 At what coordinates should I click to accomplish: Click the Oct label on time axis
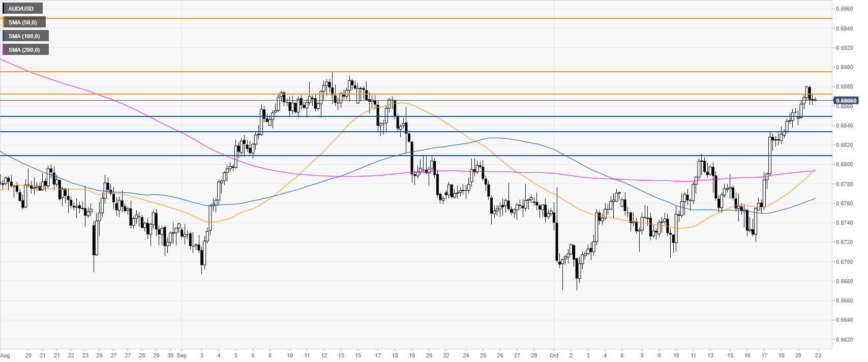554,355
